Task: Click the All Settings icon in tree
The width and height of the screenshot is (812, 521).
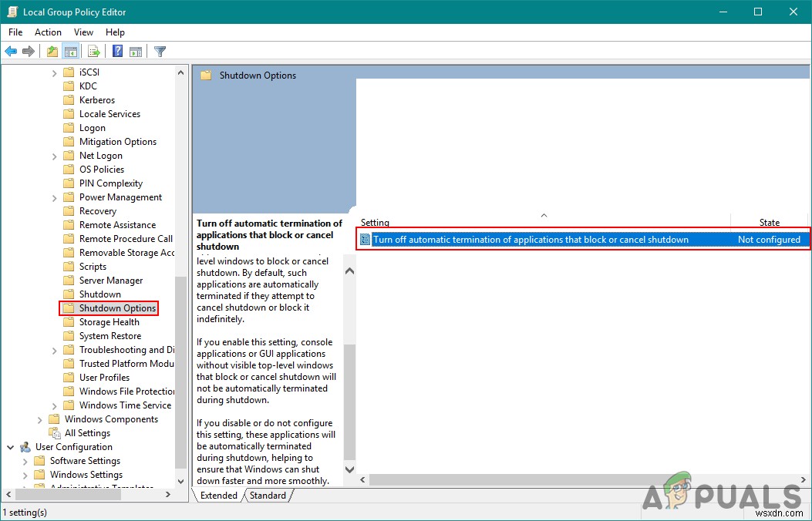Action: (55, 433)
